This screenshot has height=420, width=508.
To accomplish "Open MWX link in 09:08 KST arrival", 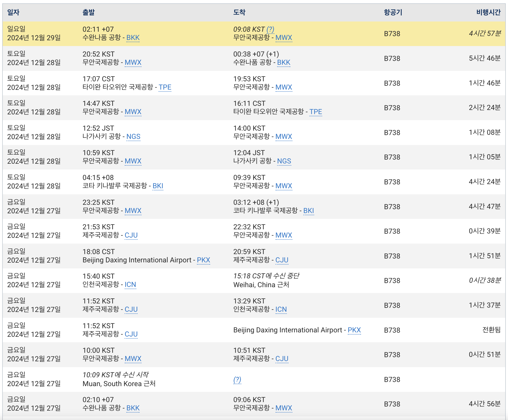I will [284, 38].
